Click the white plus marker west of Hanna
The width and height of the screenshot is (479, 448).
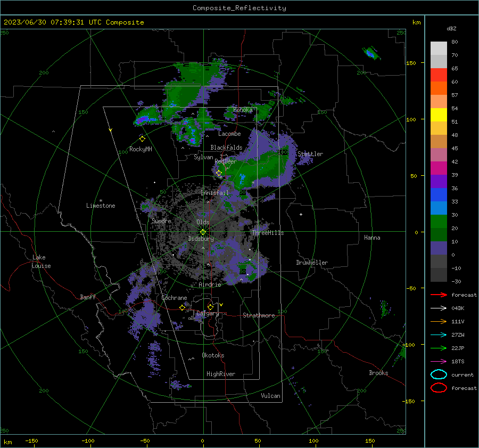[301, 214]
